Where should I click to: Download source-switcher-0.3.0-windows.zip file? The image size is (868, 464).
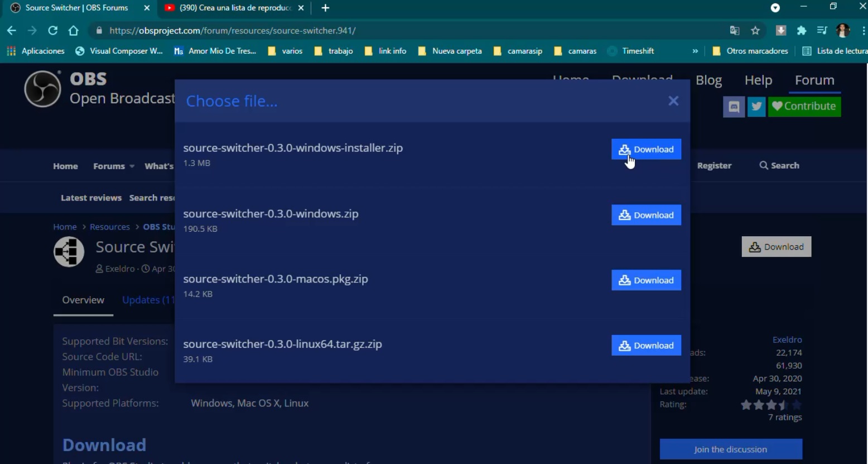click(646, 215)
